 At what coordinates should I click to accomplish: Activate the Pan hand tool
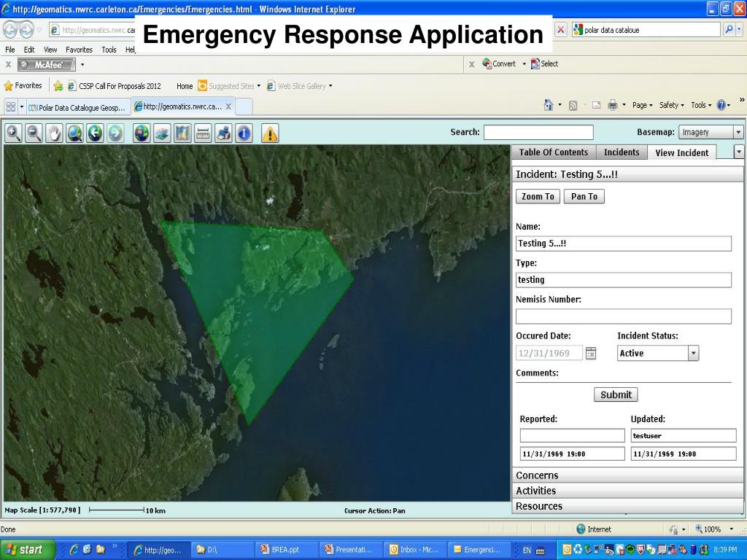click(54, 133)
